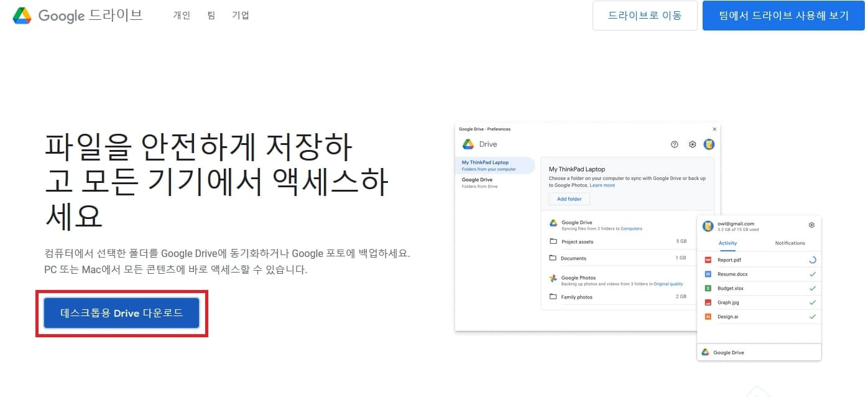
Task: Click the folder icon beside Project assets
Action: pyautogui.click(x=553, y=241)
